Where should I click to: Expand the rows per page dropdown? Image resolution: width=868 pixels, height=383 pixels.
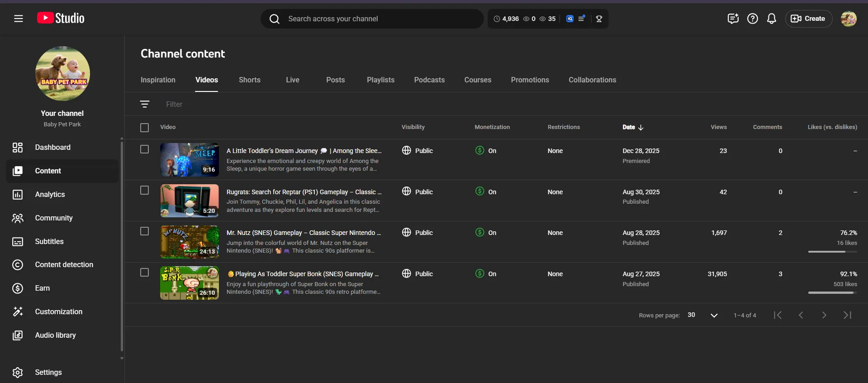coord(703,315)
